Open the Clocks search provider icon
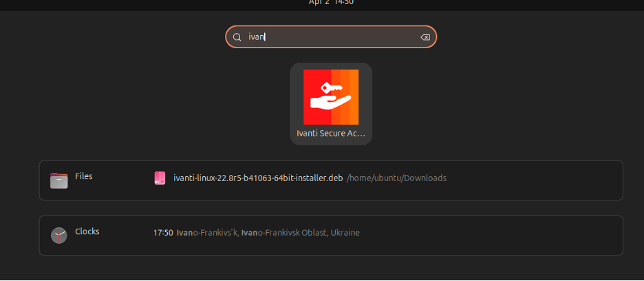 pos(59,235)
